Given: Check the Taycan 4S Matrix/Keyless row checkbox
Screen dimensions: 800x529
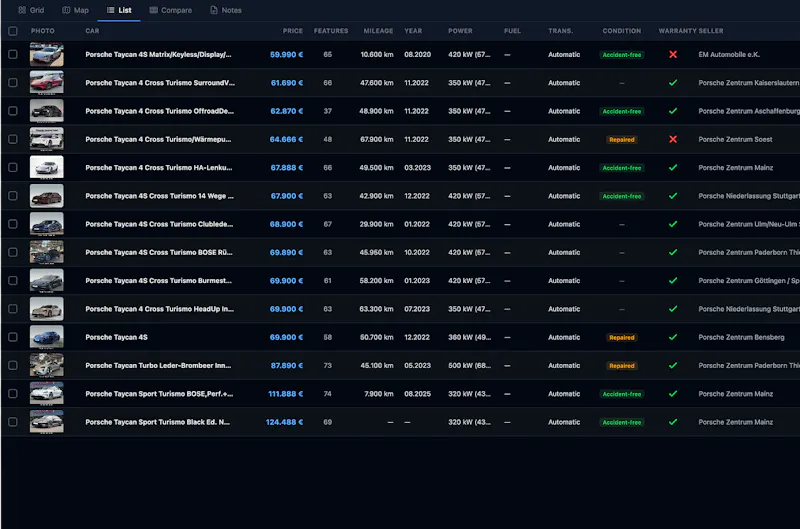Looking at the screenshot, I should pos(13,55).
